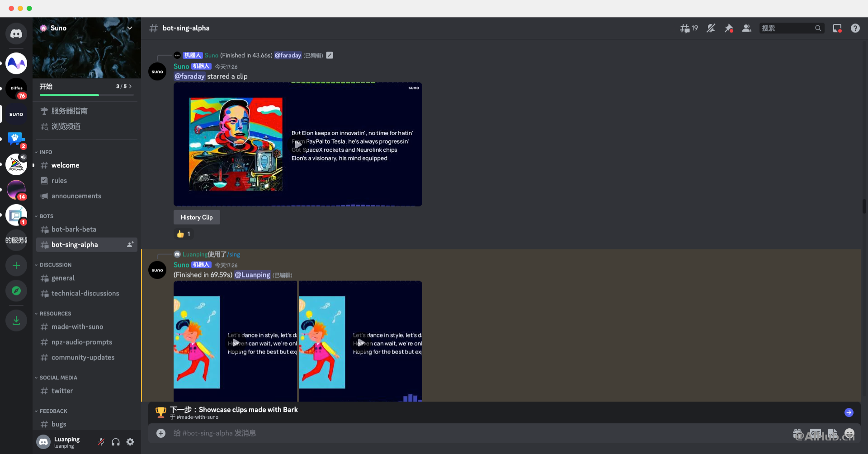The image size is (868, 454).
Task: Open the help question mark icon
Action: (x=855, y=28)
